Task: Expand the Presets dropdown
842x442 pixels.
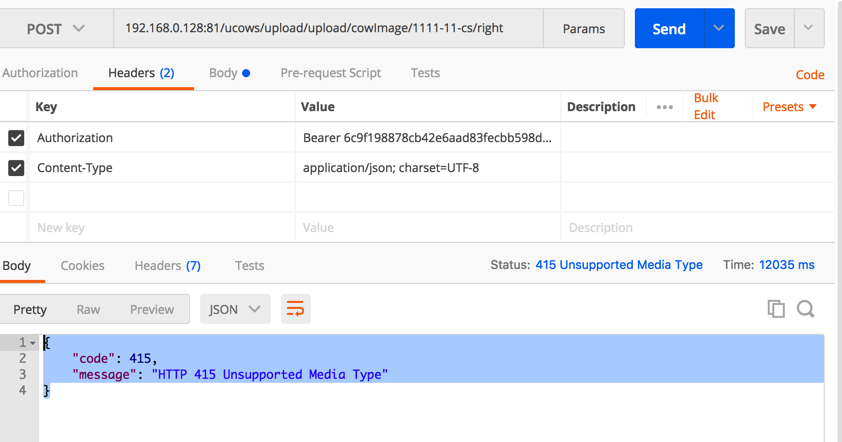Action: (789, 107)
